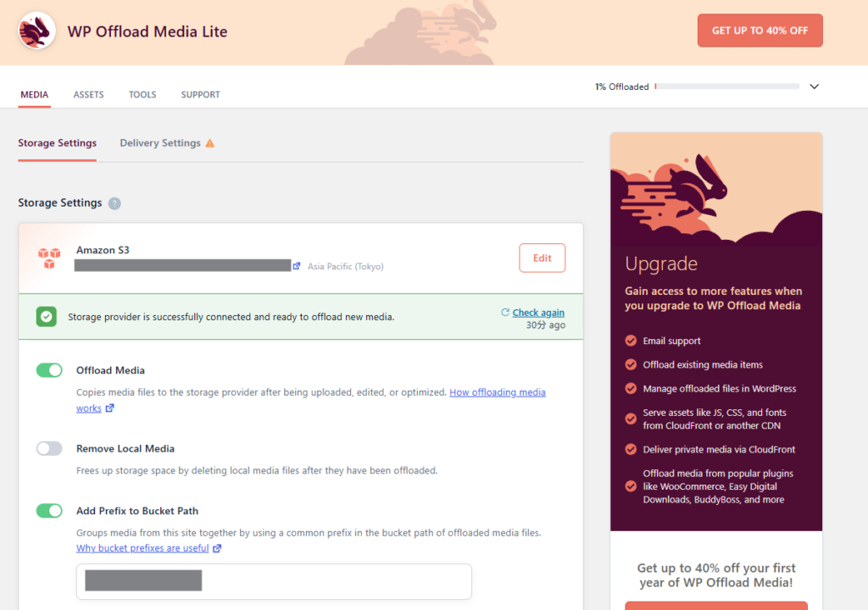Click the bucket path prefix input field
This screenshot has width=868, height=610.
(274, 581)
